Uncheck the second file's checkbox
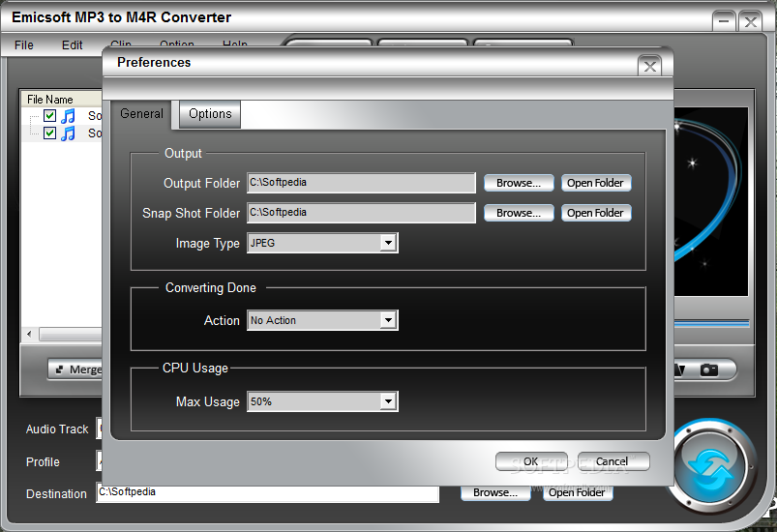The image size is (777, 532). click(x=49, y=133)
